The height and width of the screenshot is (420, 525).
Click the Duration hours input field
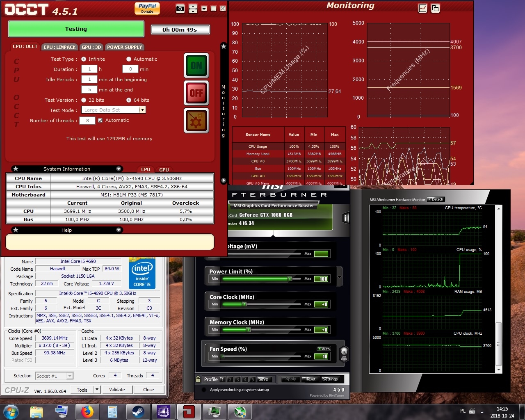pyautogui.click(x=89, y=69)
